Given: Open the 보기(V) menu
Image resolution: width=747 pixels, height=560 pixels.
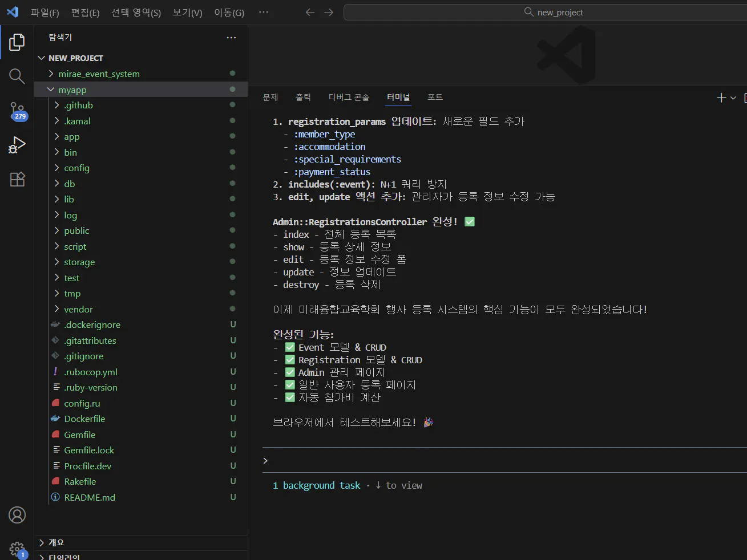Looking at the screenshot, I should tap(188, 13).
